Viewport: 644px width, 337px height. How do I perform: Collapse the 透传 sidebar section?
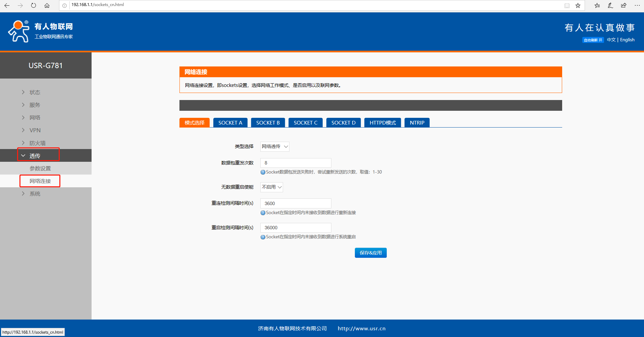pos(35,156)
